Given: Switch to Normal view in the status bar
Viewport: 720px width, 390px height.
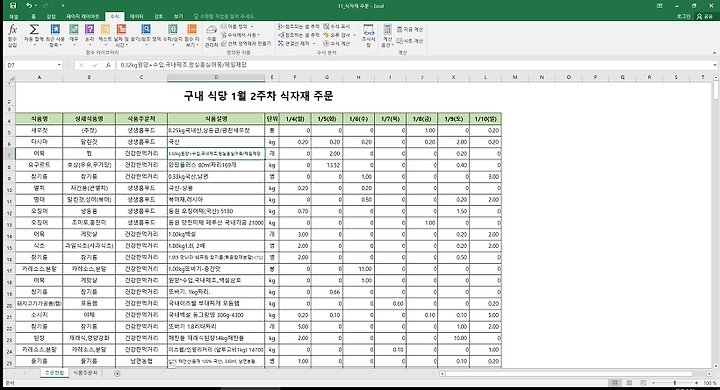Looking at the screenshot, I should tap(614, 383).
